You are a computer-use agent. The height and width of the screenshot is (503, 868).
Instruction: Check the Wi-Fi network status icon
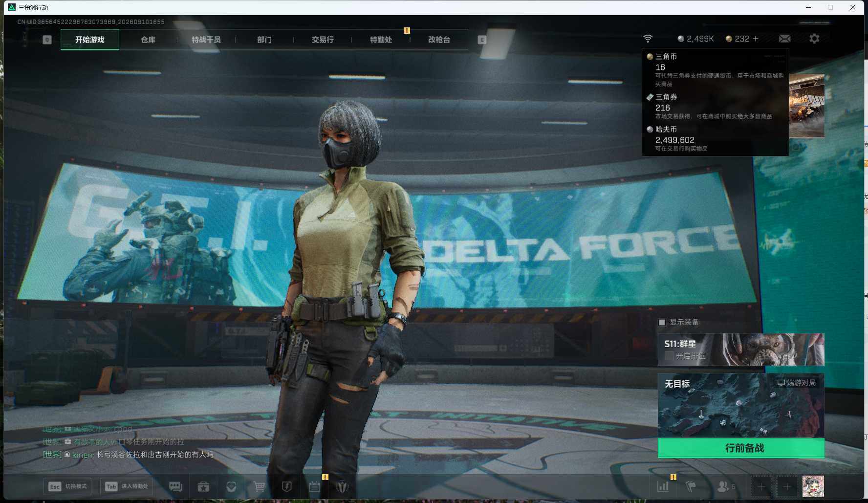(x=648, y=39)
